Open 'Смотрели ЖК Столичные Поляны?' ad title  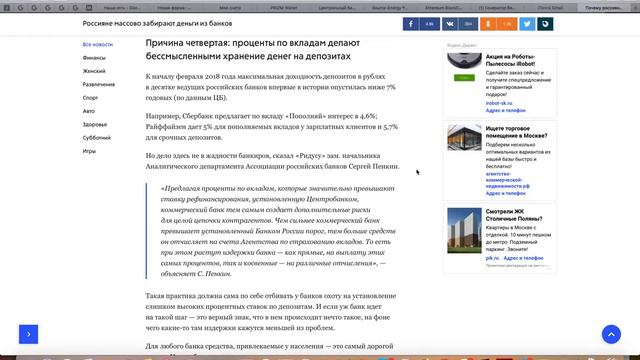[514, 215]
